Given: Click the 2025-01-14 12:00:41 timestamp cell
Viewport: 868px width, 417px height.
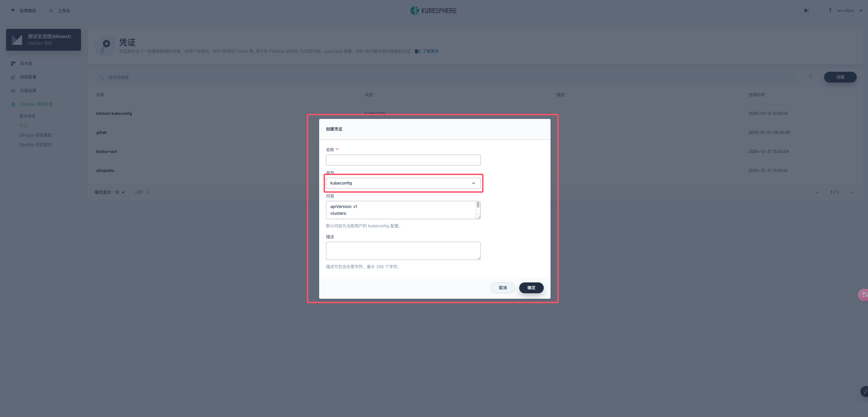Looking at the screenshot, I should coord(768,114).
